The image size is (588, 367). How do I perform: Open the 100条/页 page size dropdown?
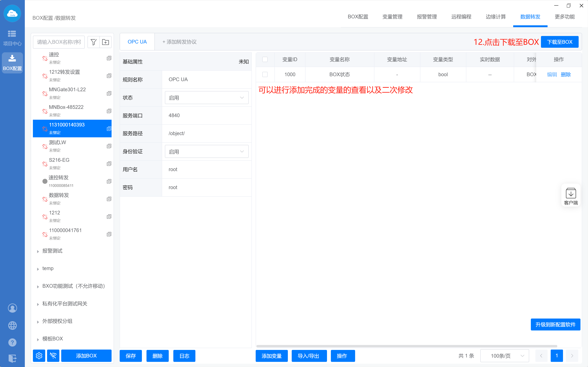(x=505, y=356)
